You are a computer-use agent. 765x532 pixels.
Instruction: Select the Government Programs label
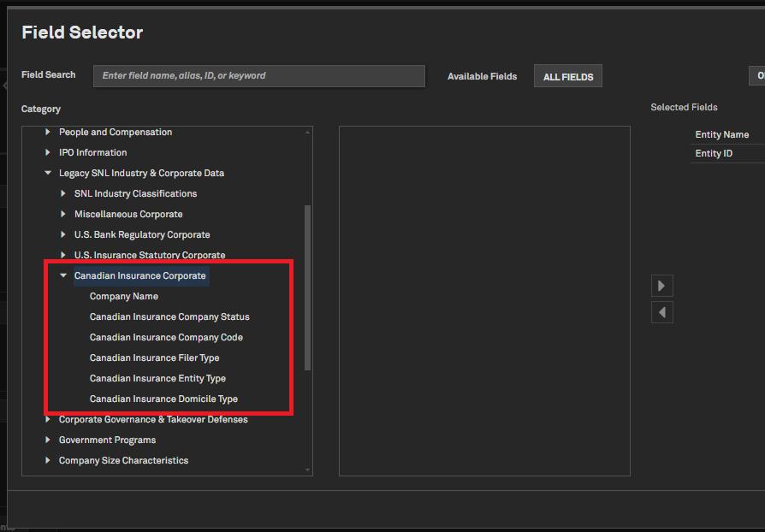pos(107,440)
